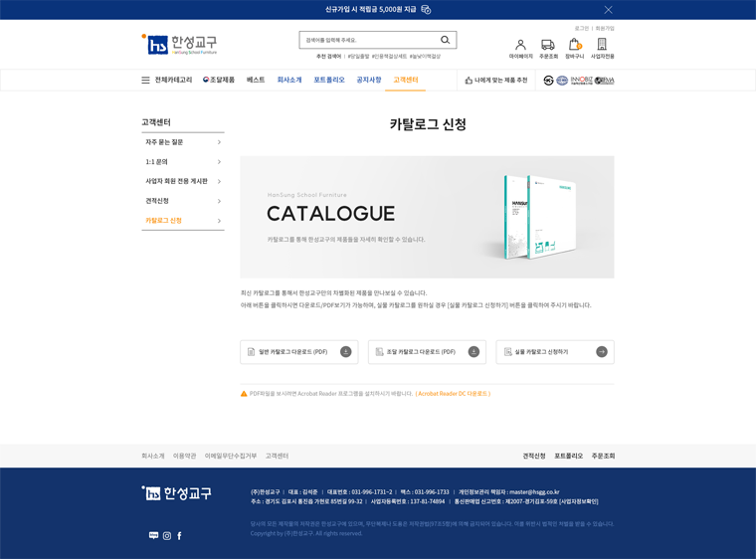Image resolution: width=756 pixels, height=559 pixels.
Task: Click the footer 한성교구 logo
Action: coord(176,493)
